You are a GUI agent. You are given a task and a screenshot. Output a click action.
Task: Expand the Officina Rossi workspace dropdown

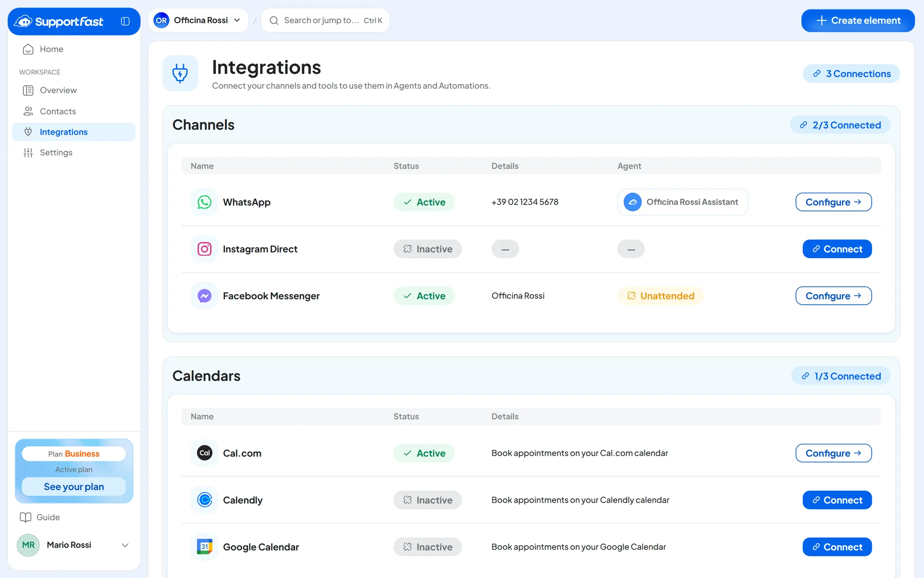coord(198,20)
